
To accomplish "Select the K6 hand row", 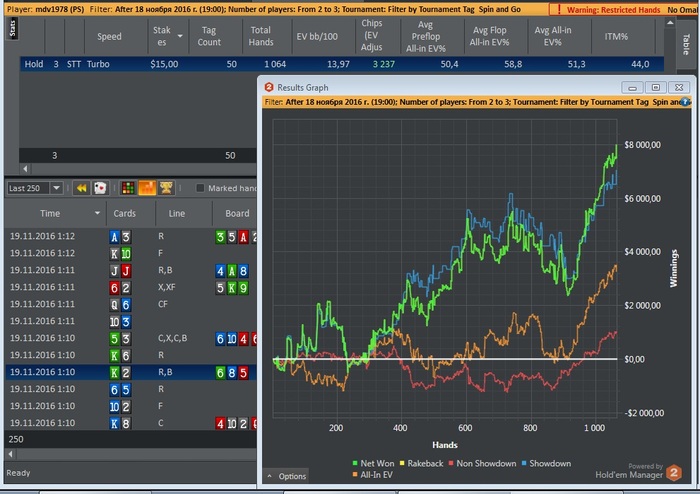I will [131, 355].
